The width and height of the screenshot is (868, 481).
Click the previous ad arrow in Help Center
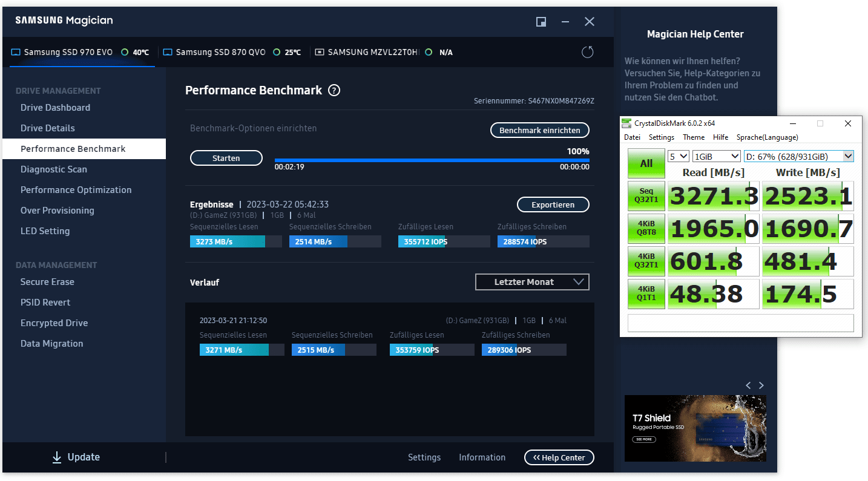click(748, 385)
